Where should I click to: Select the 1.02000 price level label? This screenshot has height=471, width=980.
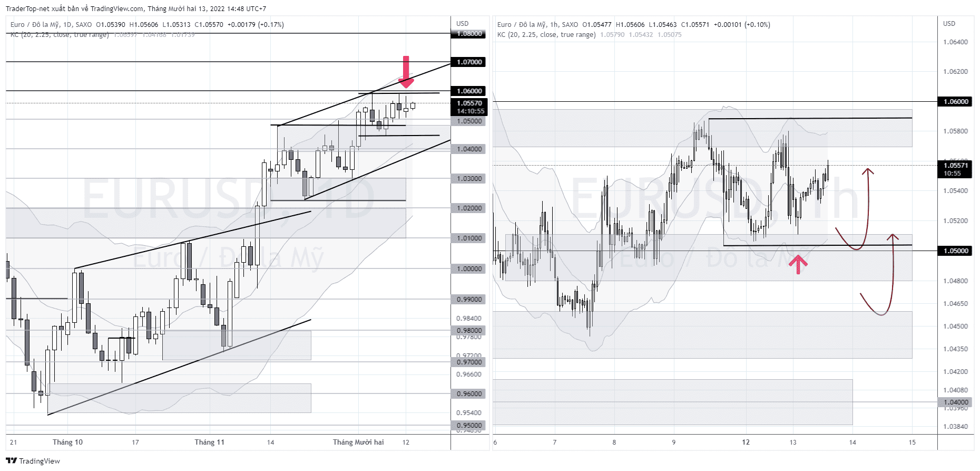click(469, 208)
